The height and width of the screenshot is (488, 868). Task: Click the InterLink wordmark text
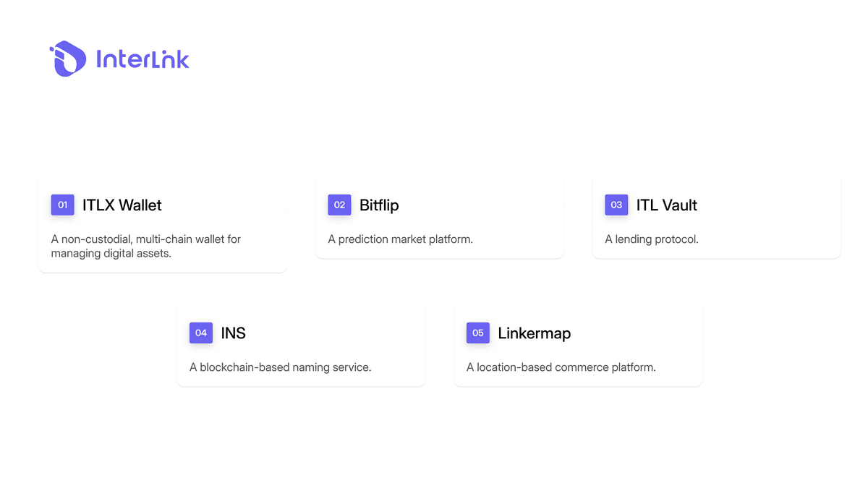[142, 59]
